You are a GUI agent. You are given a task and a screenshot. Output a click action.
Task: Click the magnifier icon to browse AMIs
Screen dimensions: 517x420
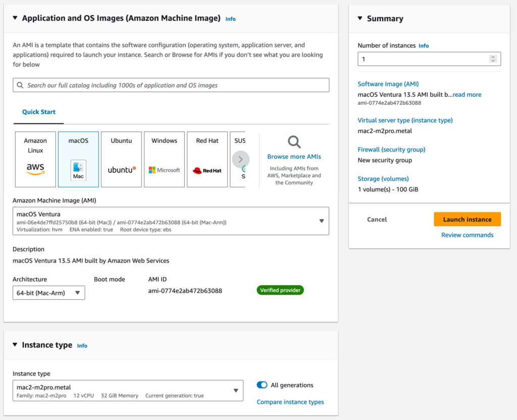[294, 142]
